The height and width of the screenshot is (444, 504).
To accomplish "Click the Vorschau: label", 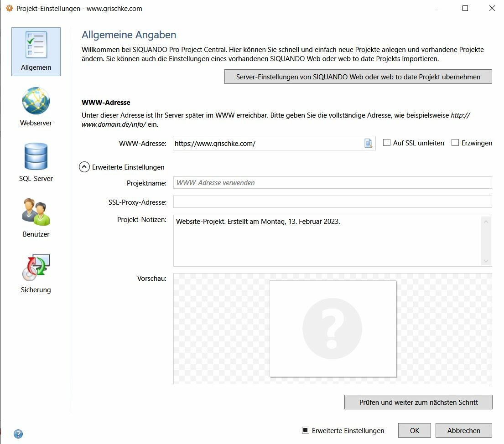I will (x=152, y=278).
